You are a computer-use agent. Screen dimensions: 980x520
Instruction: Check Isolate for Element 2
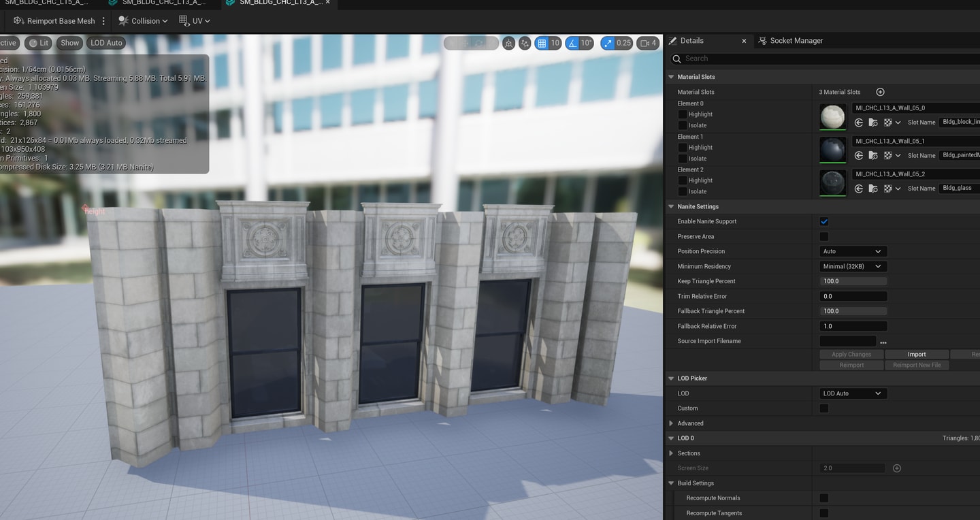683,192
